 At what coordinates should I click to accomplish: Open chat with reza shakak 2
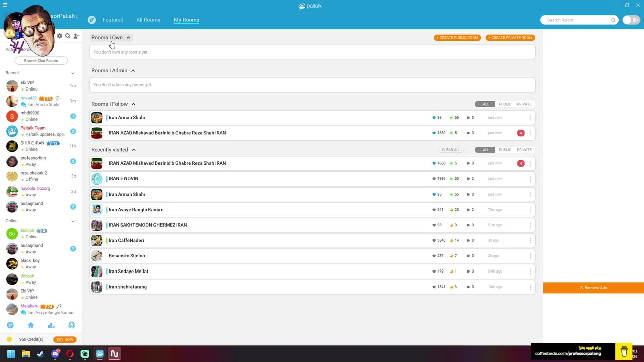click(x=41, y=176)
